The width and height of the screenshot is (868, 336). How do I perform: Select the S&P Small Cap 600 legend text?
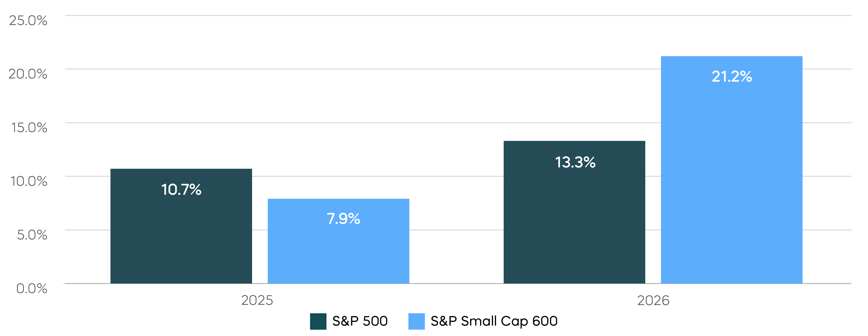(x=494, y=321)
